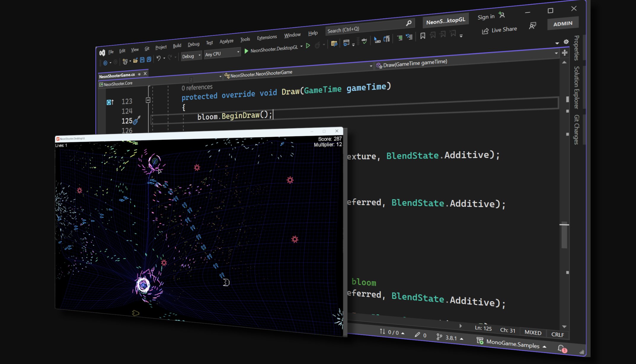Go to the next bookmark

click(x=443, y=34)
